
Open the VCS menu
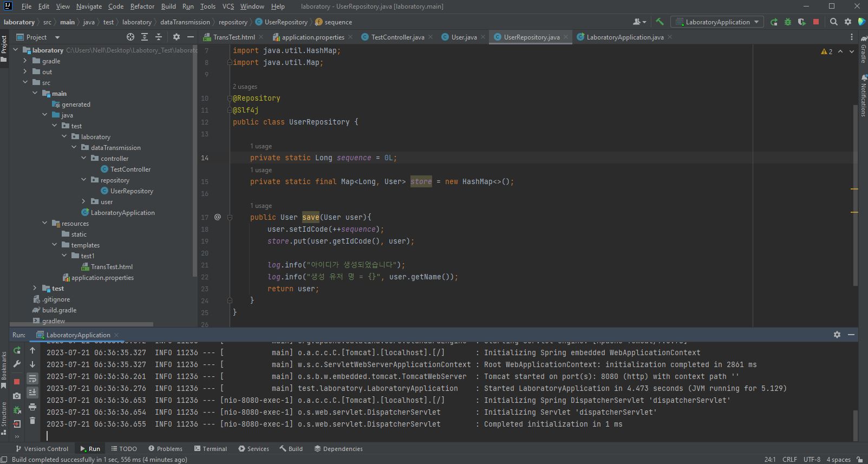click(x=228, y=6)
